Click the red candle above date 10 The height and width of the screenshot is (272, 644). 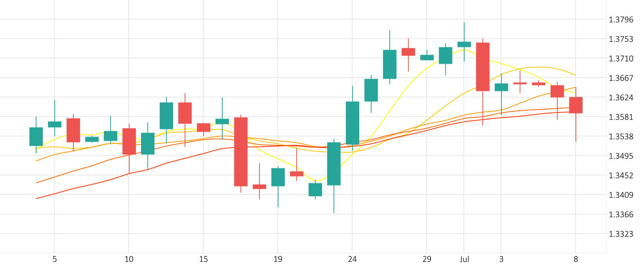[129, 141]
